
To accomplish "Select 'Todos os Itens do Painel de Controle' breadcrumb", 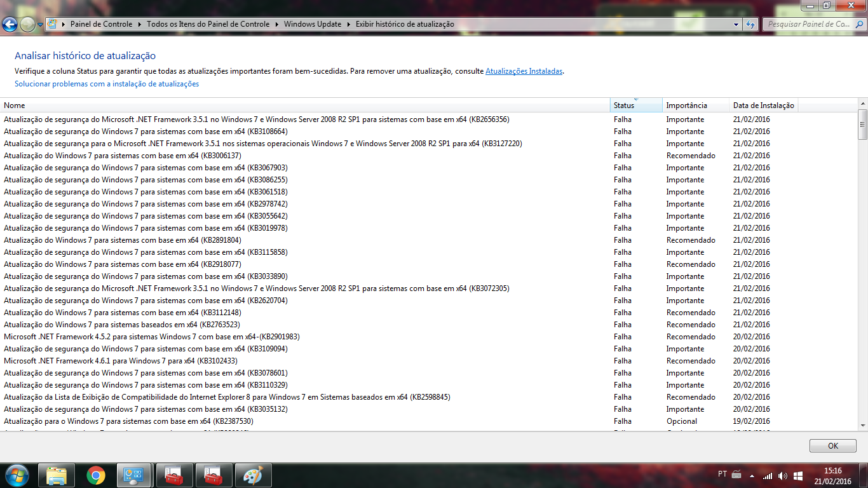I will 208,24.
